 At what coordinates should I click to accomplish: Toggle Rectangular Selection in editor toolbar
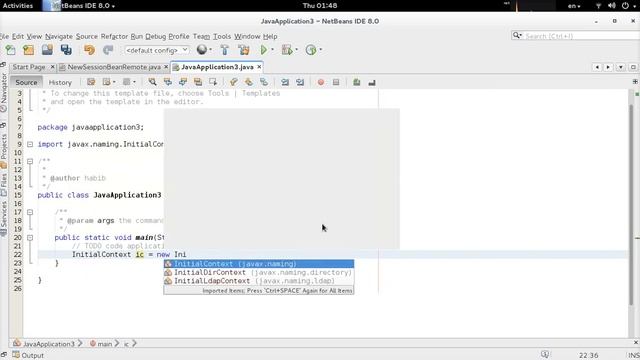pos(213,82)
